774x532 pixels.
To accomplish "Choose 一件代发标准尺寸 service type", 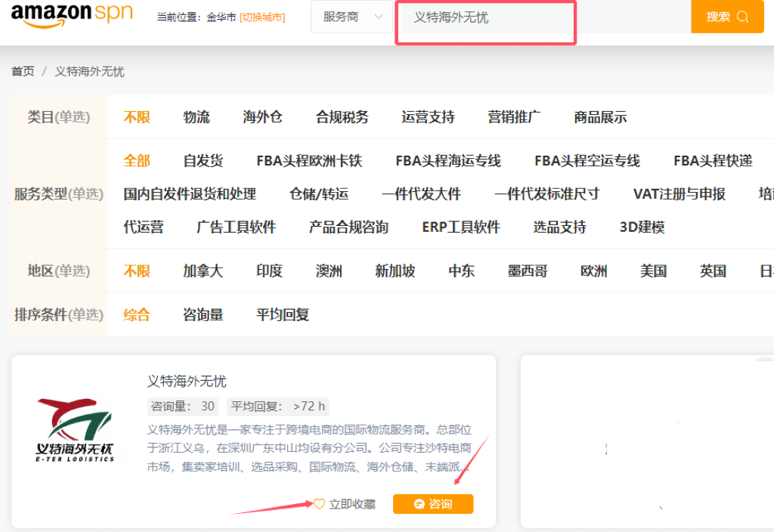I will point(547,194).
